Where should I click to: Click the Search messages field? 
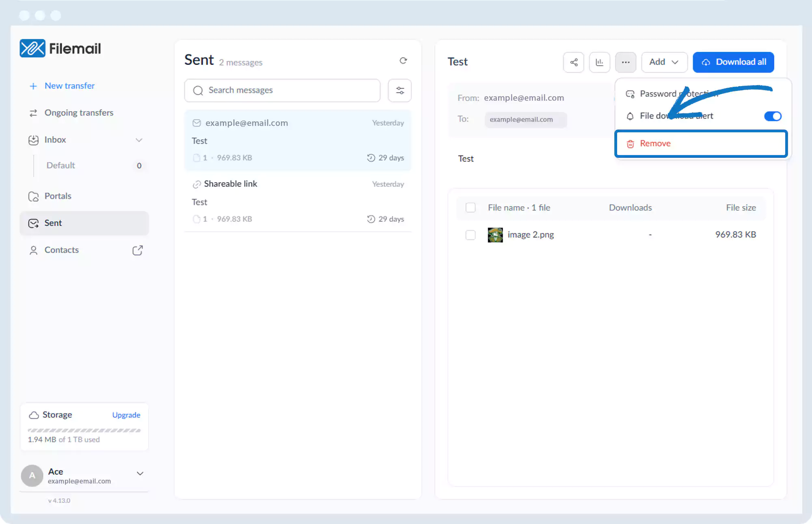(x=282, y=91)
